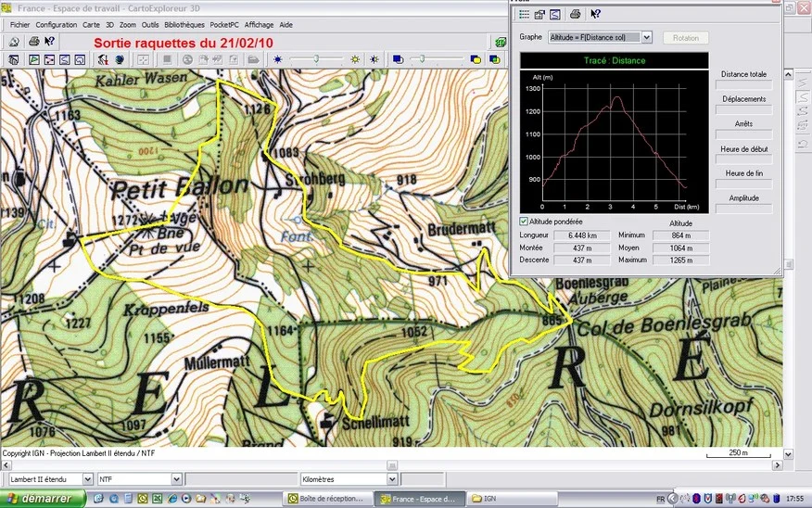Image resolution: width=812 pixels, height=508 pixels.
Task: Click the printer icon in main toolbar
Action: [33, 42]
